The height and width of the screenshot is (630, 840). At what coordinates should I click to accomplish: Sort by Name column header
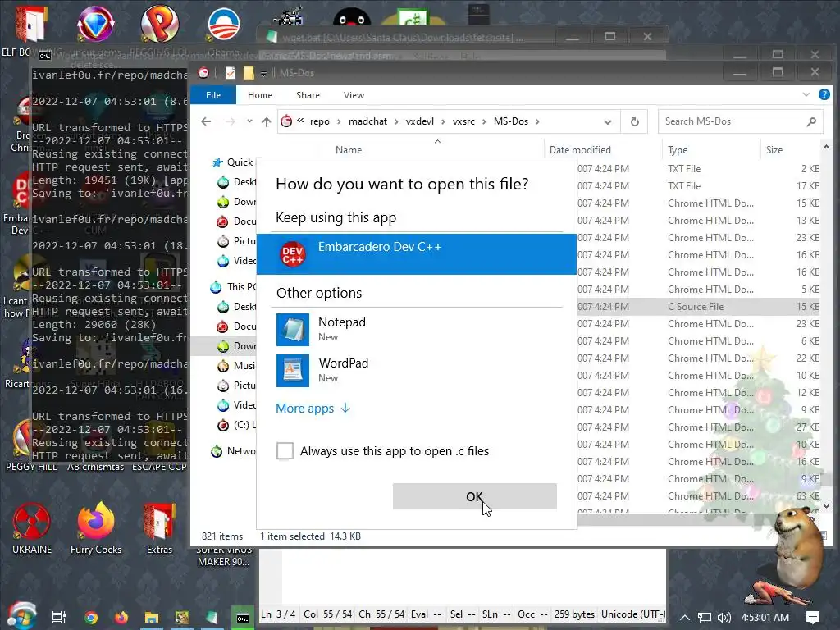coord(349,150)
